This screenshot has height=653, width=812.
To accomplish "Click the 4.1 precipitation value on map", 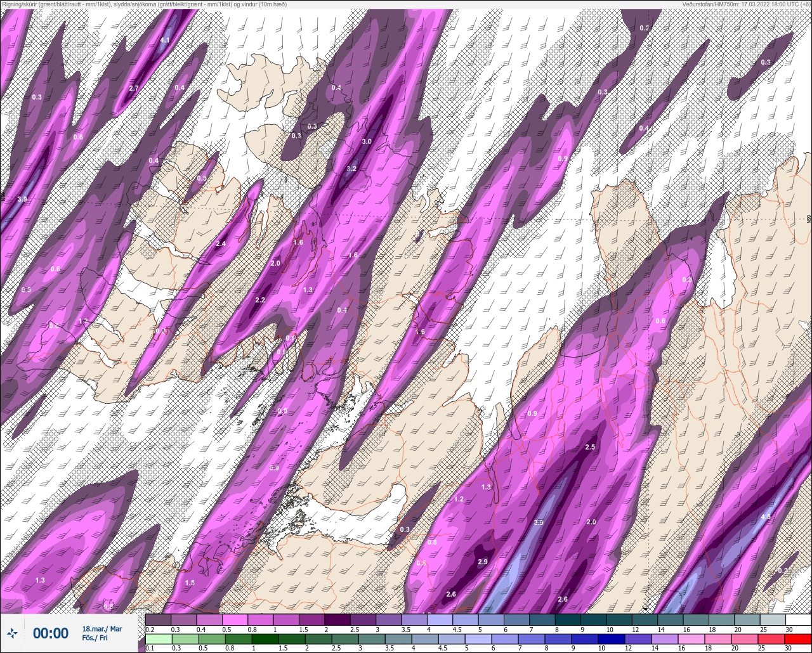I will (x=165, y=40).
